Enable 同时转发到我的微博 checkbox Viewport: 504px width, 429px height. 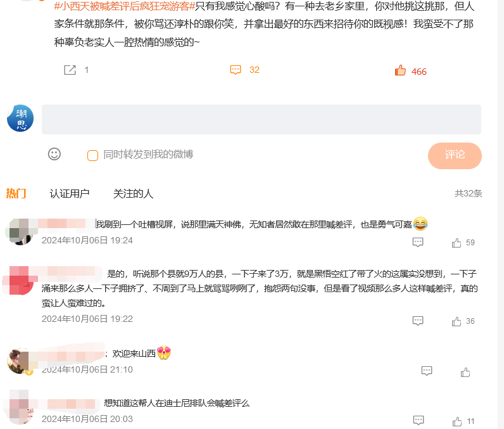pyautogui.click(x=92, y=155)
